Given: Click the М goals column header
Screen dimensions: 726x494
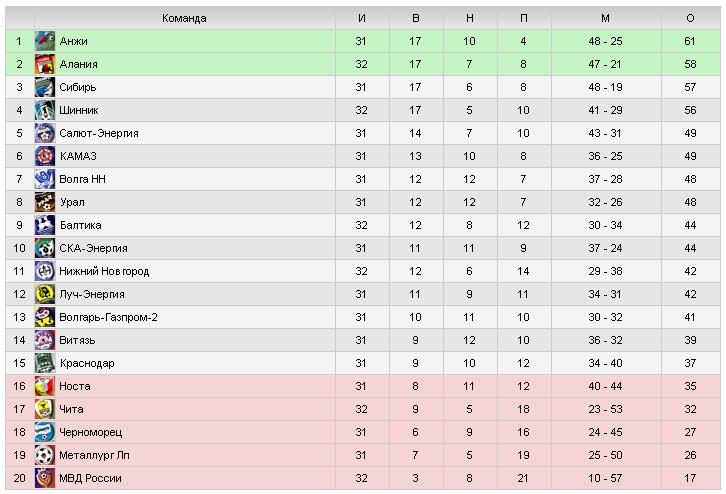Looking at the screenshot, I should 606,18.
